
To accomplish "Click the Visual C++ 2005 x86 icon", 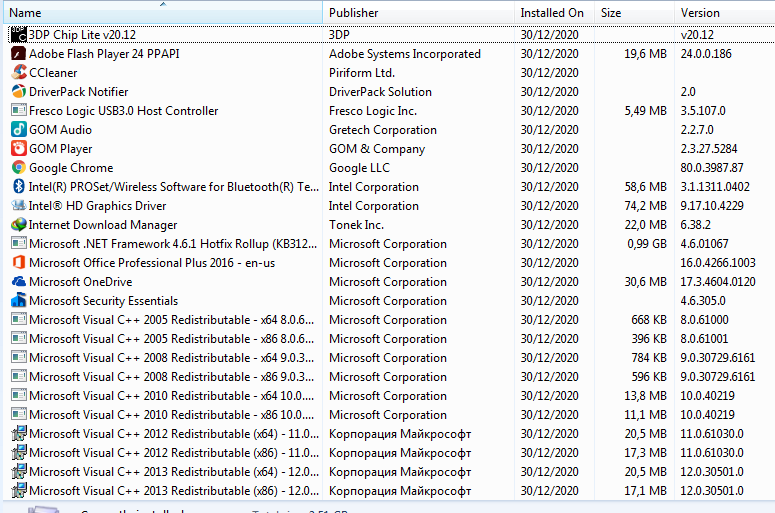I will click(19, 339).
